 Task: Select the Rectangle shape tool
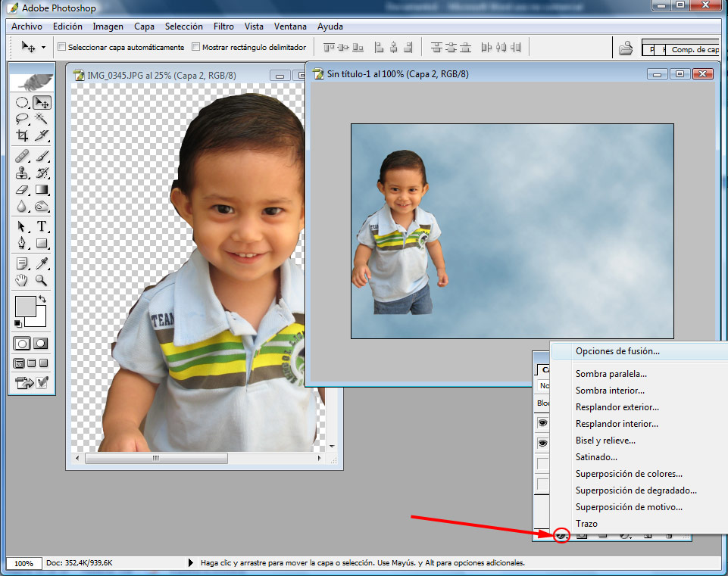42,243
